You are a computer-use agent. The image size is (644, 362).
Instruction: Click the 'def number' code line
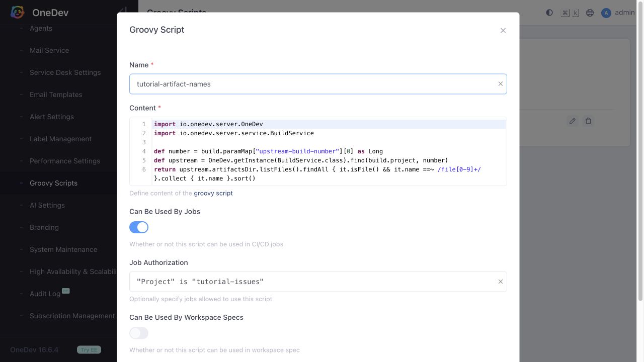268,151
